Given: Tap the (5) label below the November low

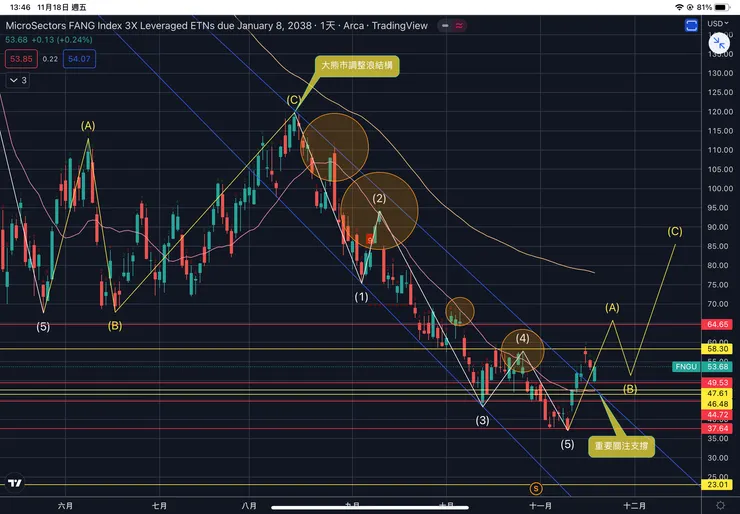Looking at the screenshot, I should click(x=567, y=444).
